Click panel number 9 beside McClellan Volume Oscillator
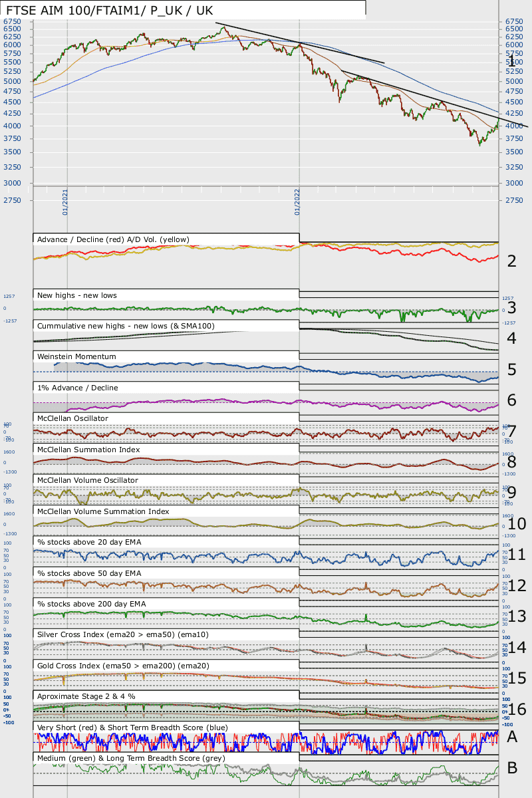Image resolution: width=532 pixels, height=798 pixels. (511, 493)
